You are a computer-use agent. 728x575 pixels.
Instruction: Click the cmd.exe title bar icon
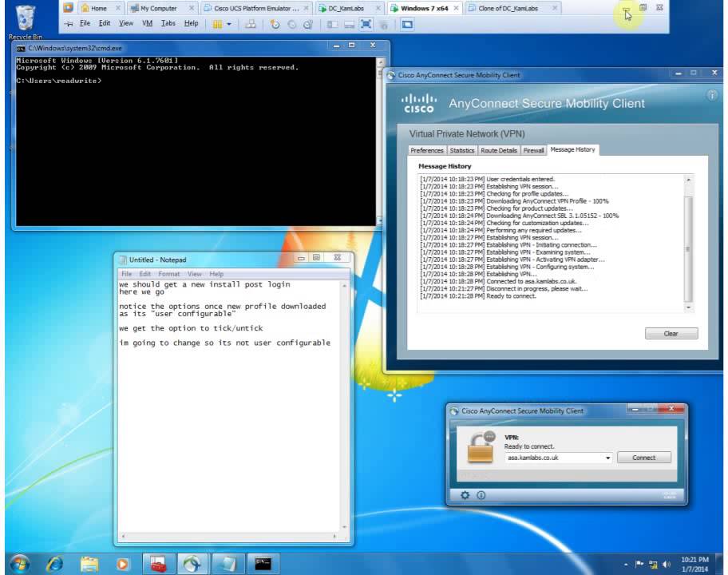click(21, 48)
